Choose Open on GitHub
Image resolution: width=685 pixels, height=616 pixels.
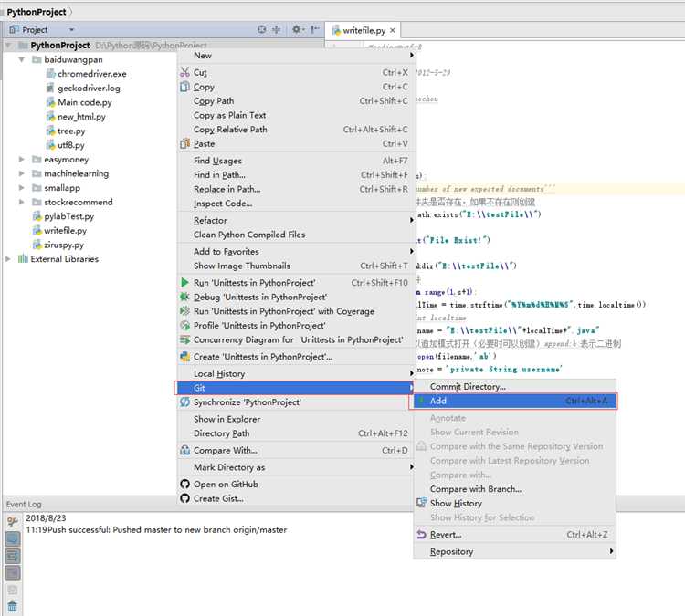pyautogui.click(x=296, y=485)
